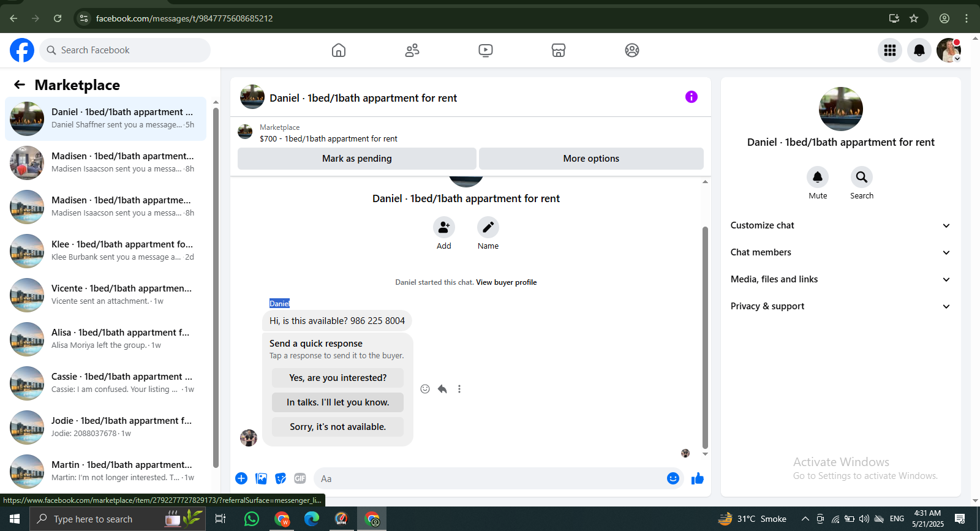Viewport: 980px width, 531px height.
Task: Send a thumbs-up like
Action: [698, 478]
